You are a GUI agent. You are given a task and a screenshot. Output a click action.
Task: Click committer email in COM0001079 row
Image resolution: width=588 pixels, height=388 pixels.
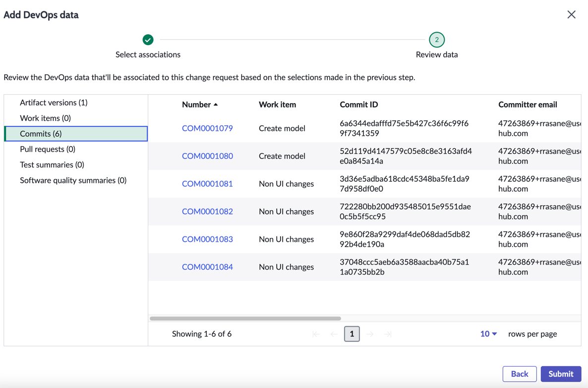539,128
